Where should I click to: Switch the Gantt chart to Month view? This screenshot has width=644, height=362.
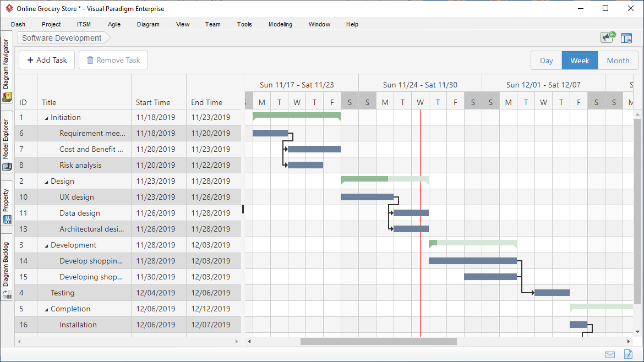click(618, 61)
